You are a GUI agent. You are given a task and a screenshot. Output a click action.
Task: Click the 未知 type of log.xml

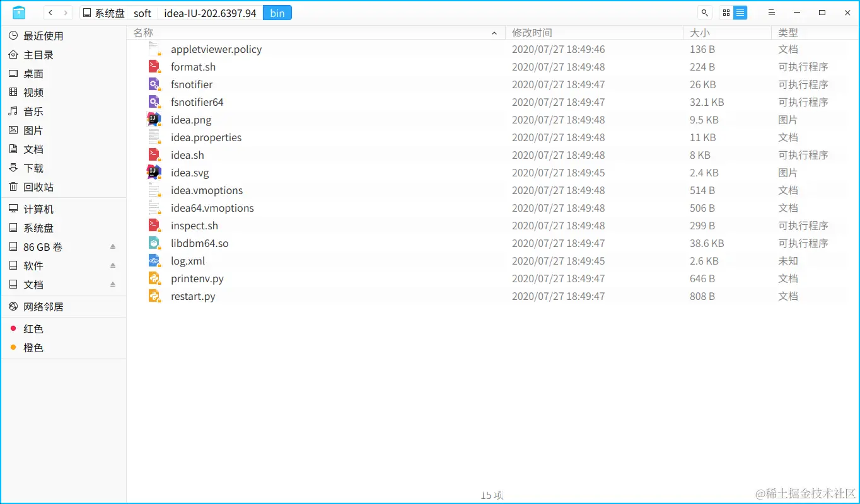point(788,261)
